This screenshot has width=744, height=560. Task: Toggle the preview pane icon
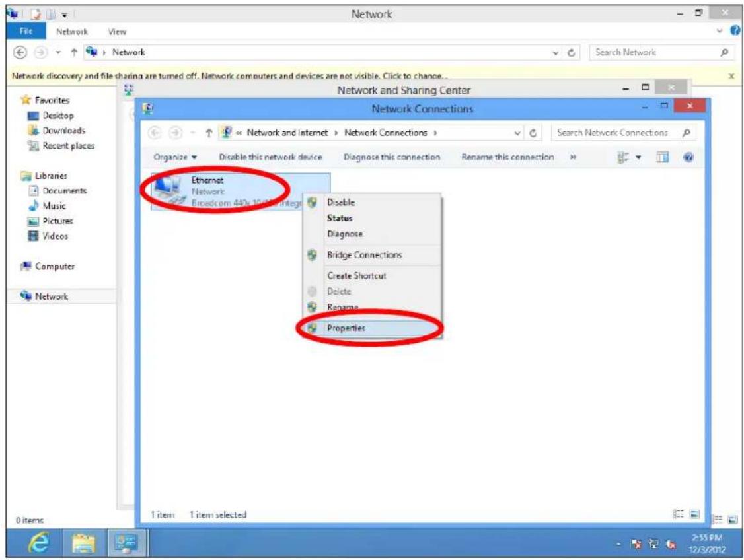[662, 157]
